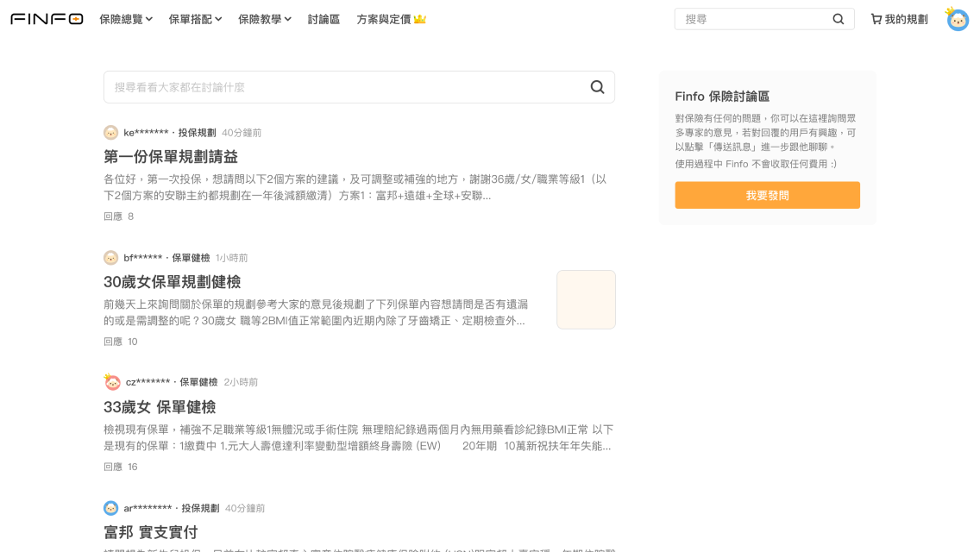Click username cz*******
The image size is (980, 552).
[148, 382]
